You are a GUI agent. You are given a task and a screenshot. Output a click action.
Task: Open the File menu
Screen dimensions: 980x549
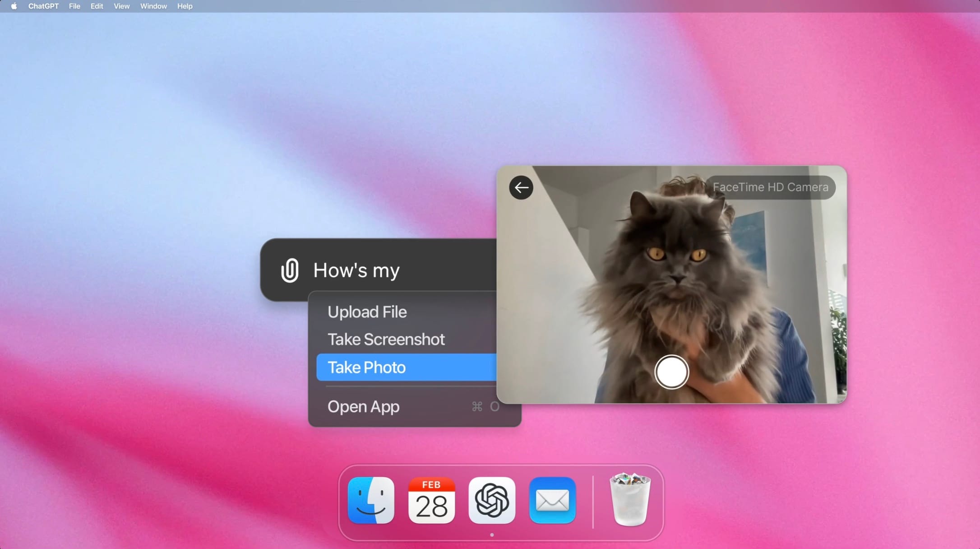(74, 6)
